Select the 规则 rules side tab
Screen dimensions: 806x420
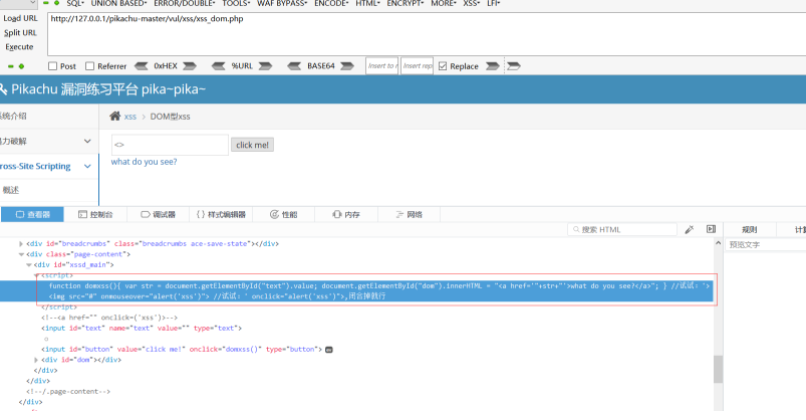(x=749, y=229)
